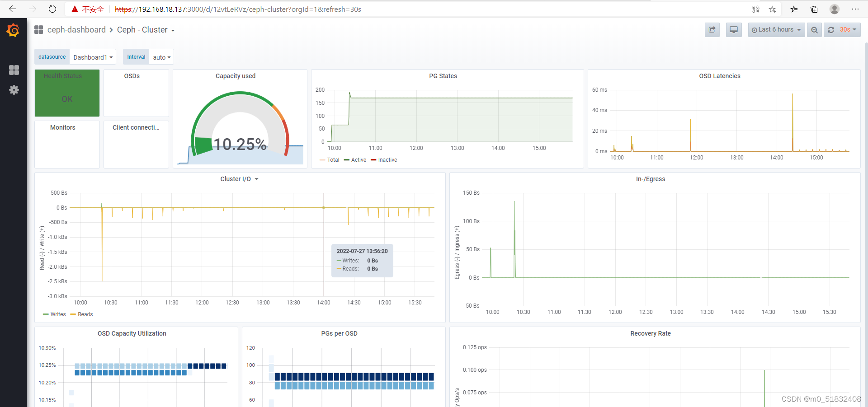
Task: Click the Monitors panel title
Action: pyautogui.click(x=63, y=128)
